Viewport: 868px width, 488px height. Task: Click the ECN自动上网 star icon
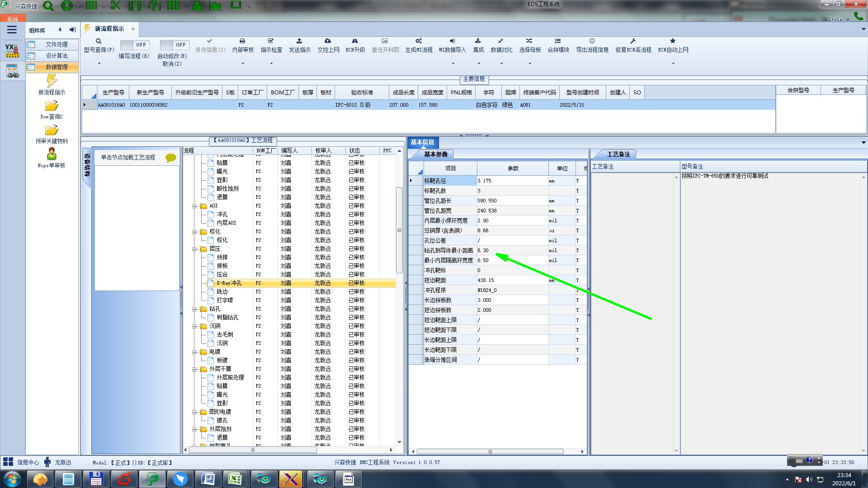673,41
